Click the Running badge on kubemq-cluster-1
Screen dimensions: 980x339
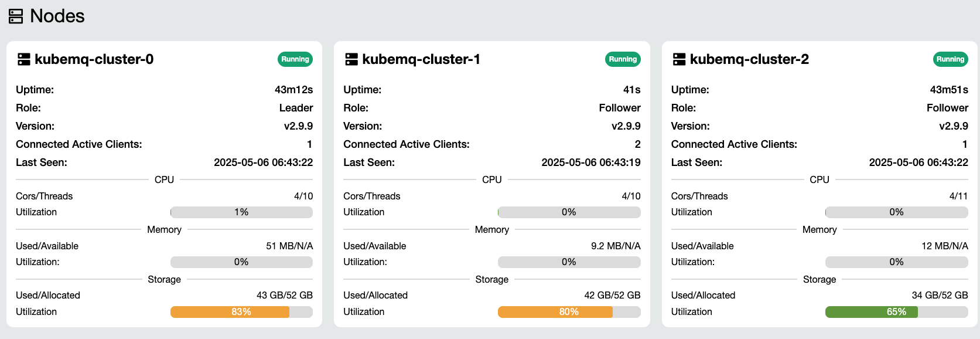pyautogui.click(x=622, y=59)
